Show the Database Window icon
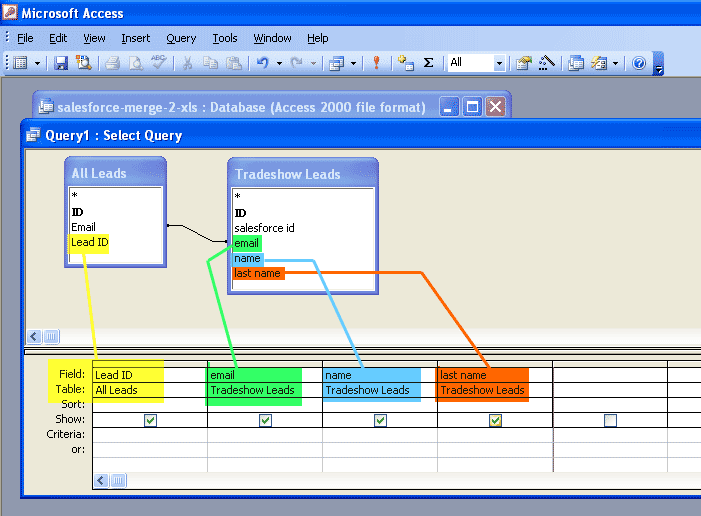 [576, 63]
